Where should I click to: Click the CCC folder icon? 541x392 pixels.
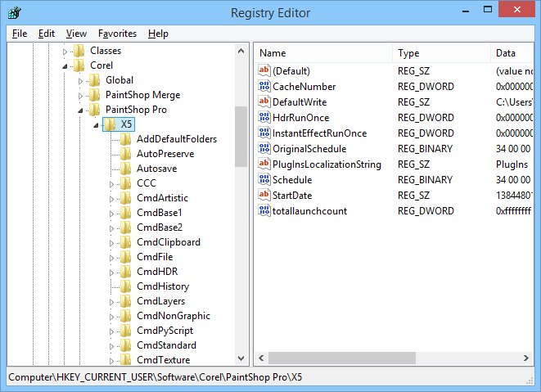pyautogui.click(x=125, y=183)
